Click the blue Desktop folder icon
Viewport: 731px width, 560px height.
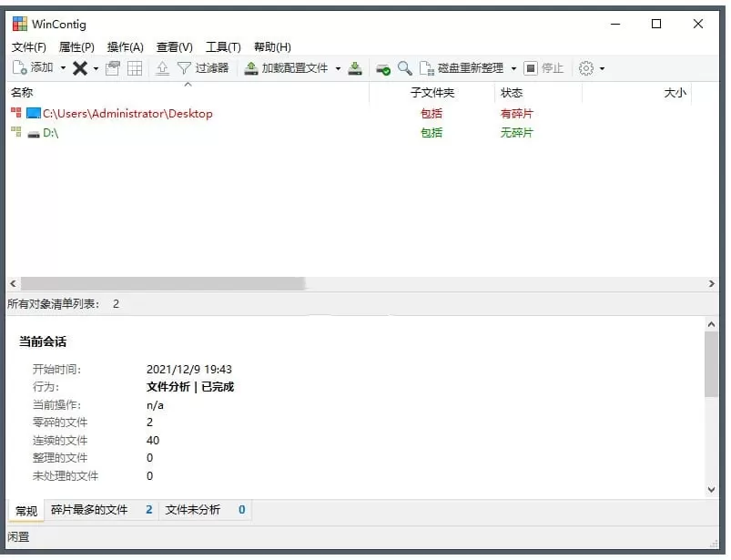coord(34,113)
